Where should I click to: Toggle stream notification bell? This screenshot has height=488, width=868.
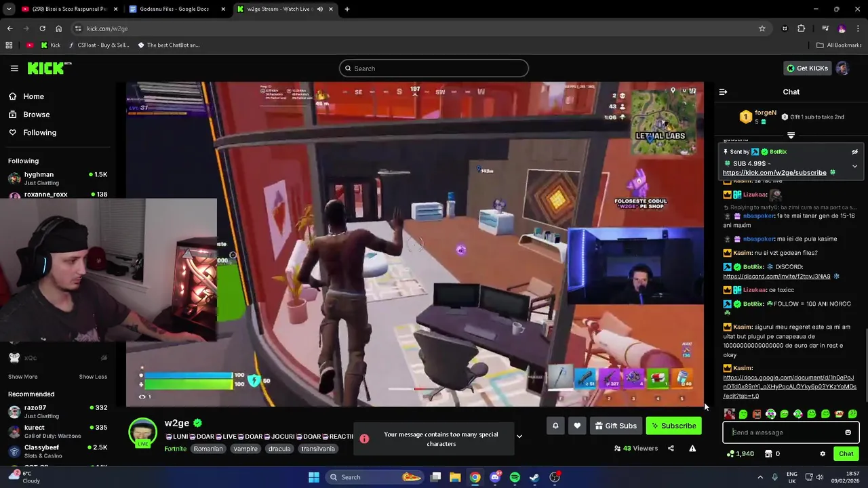coord(555,426)
